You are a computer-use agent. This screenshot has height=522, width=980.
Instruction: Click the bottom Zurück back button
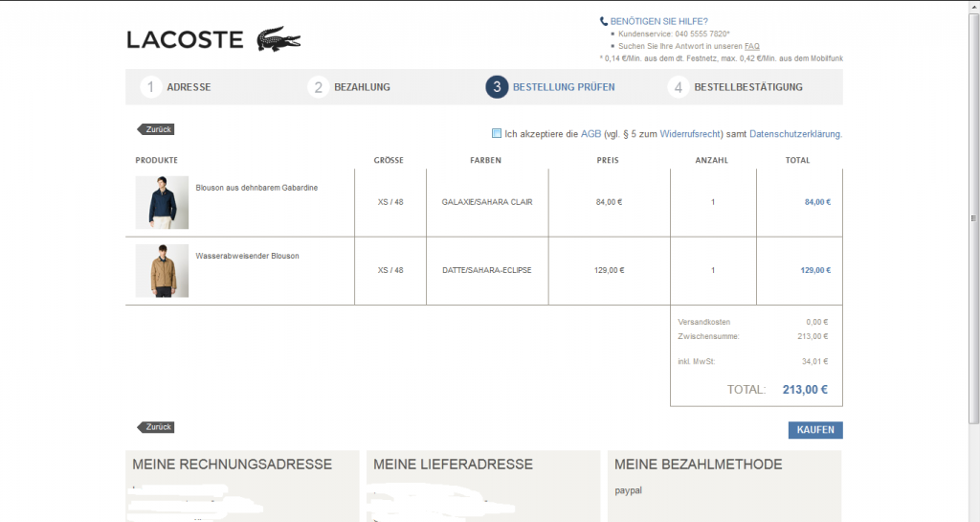tap(157, 427)
